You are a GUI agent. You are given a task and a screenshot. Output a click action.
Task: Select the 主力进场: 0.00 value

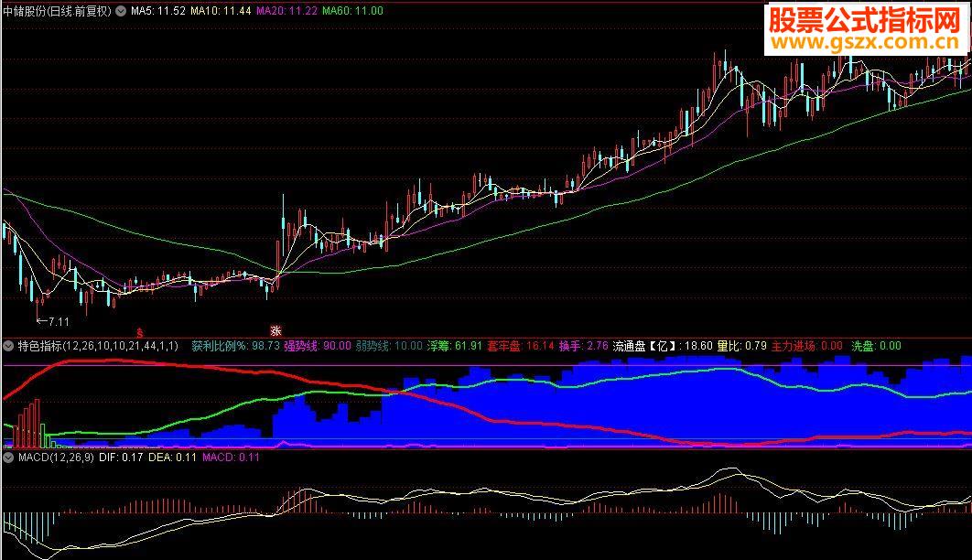pos(807,346)
